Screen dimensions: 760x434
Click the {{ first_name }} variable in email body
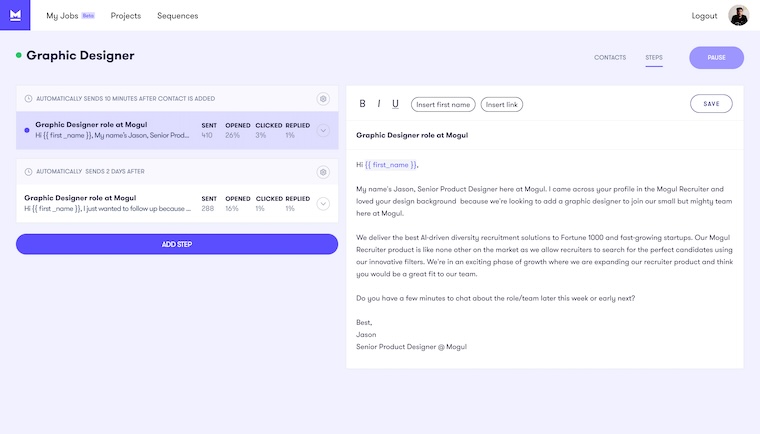click(x=391, y=165)
